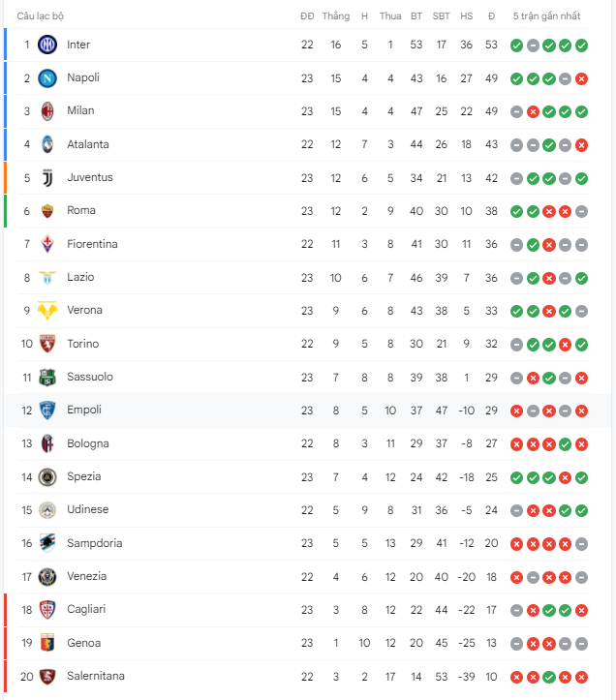Image resolution: width=616 pixels, height=700 pixels.
Task: Click Spezia's fourth recent-match loss icon
Action: tap(565, 477)
